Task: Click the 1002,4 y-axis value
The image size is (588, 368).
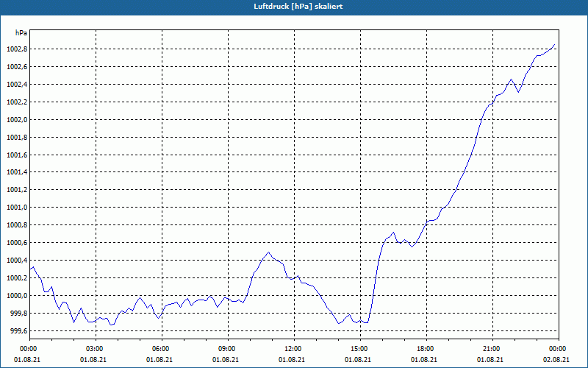Action: pos(16,85)
